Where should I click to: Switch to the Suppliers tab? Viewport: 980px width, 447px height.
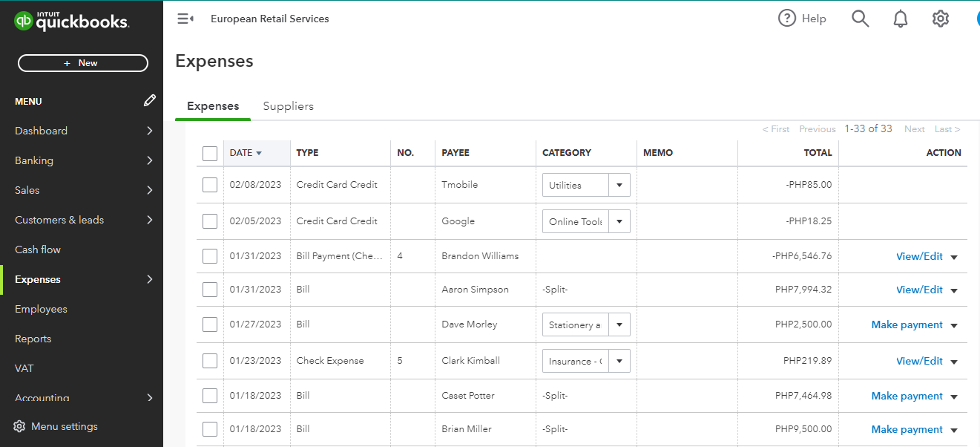tap(288, 106)
